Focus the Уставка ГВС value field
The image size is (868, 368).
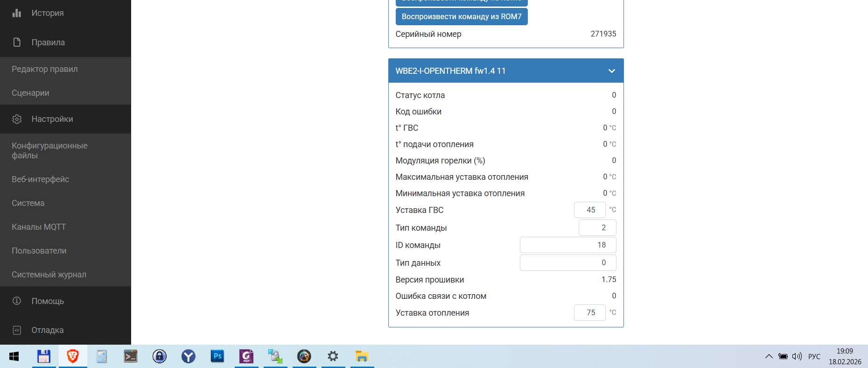pyautogui.click(x=589, y=210)
